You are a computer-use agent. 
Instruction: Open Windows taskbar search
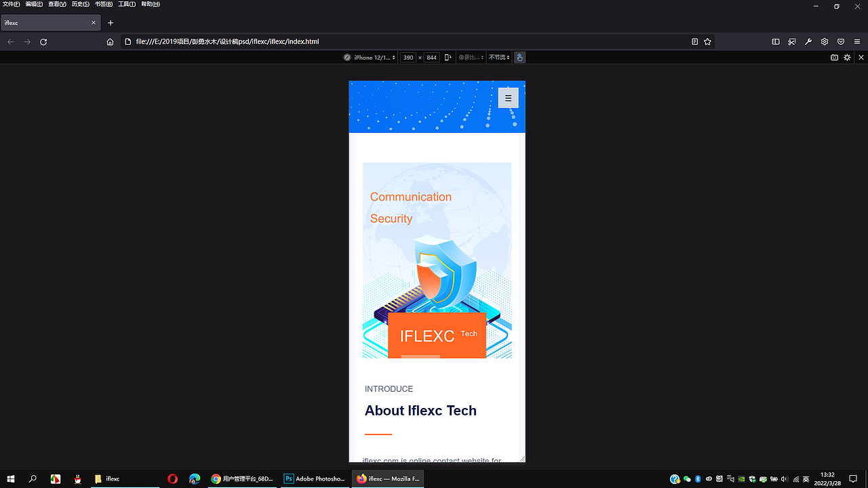(x=33, y=479)
